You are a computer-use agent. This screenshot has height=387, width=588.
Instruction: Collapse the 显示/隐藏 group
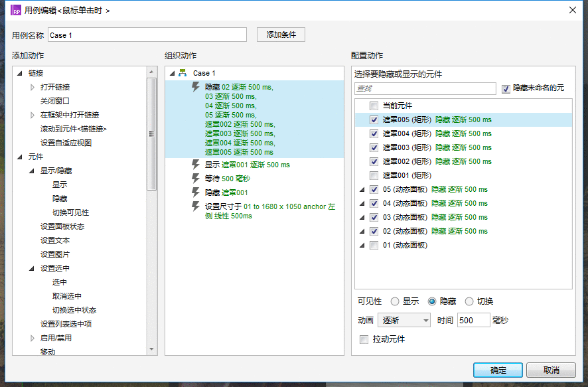click(x=32, y=171)
